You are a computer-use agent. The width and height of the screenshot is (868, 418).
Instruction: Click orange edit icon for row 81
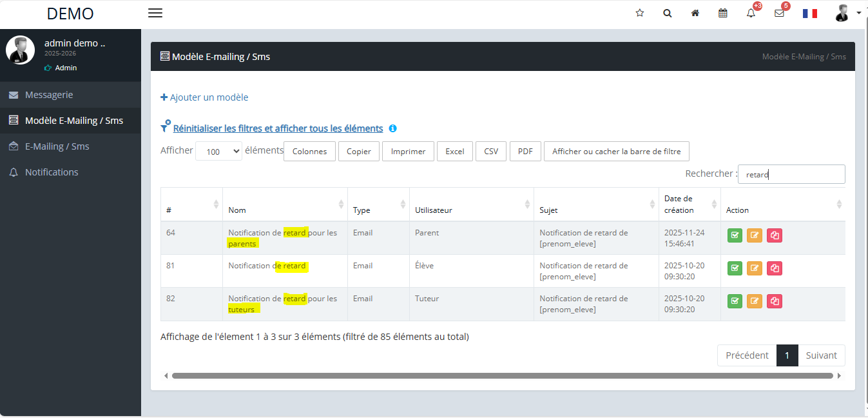tap(755, 268)
